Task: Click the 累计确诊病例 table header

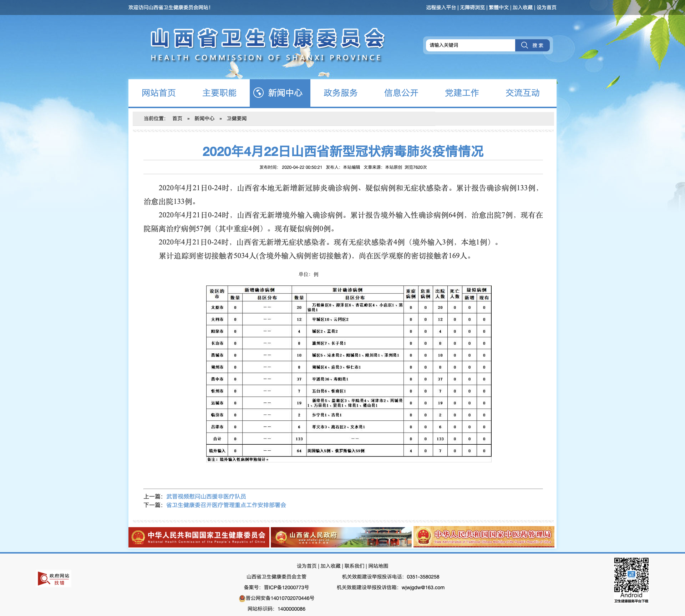Action: [347, 290]
